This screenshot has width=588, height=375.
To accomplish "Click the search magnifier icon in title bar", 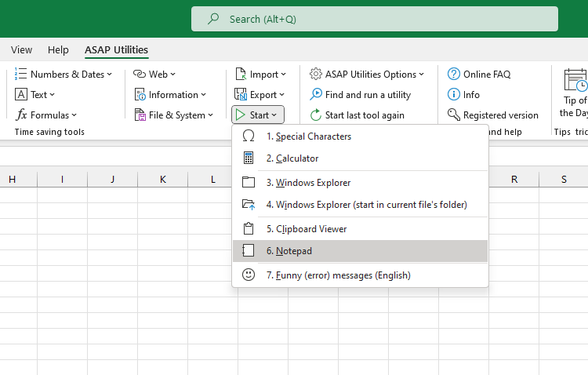I will click(x=213, y=18).
